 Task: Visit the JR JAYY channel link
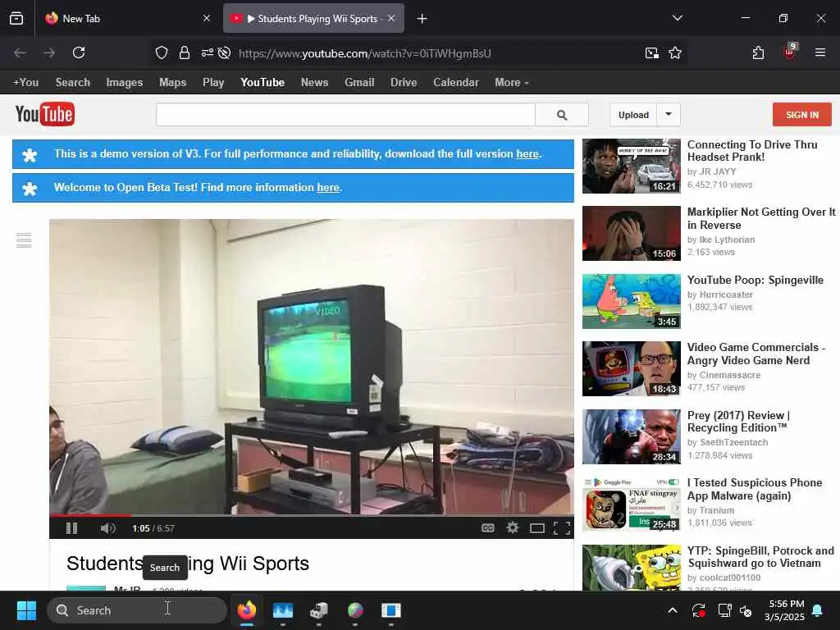[x=718, y=171]
